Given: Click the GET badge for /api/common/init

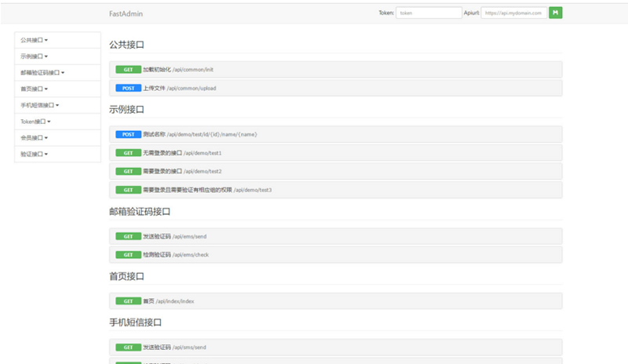Looking at the screenshot, I should click(x=128, y=70).
